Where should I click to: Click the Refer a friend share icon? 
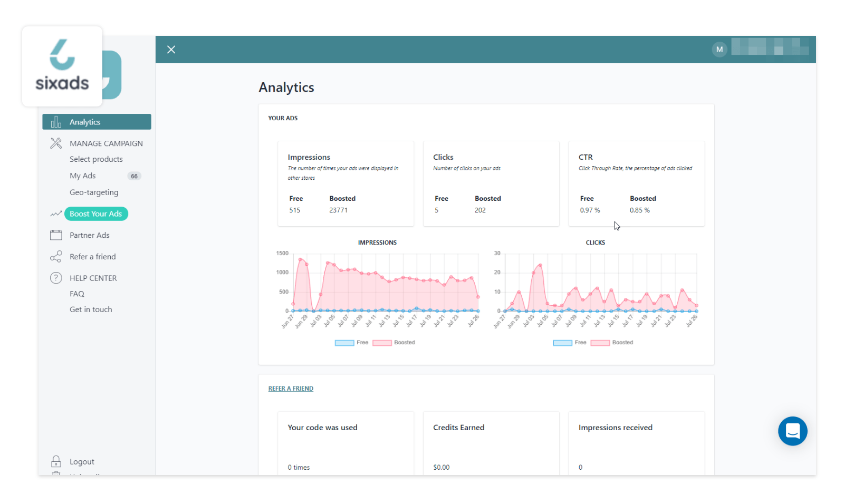click(x=56, y=257)
